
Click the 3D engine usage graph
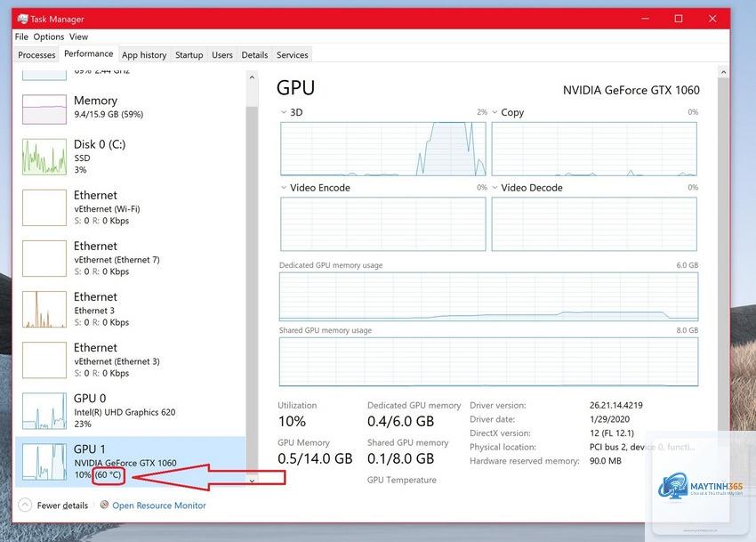pyautogui.click(x=383, y=149)
